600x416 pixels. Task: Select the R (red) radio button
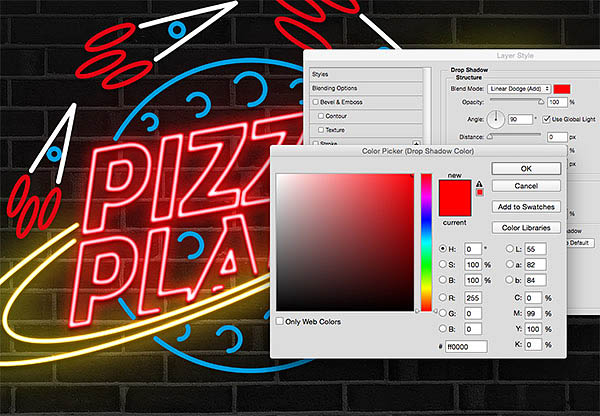[x=444, y=296]
